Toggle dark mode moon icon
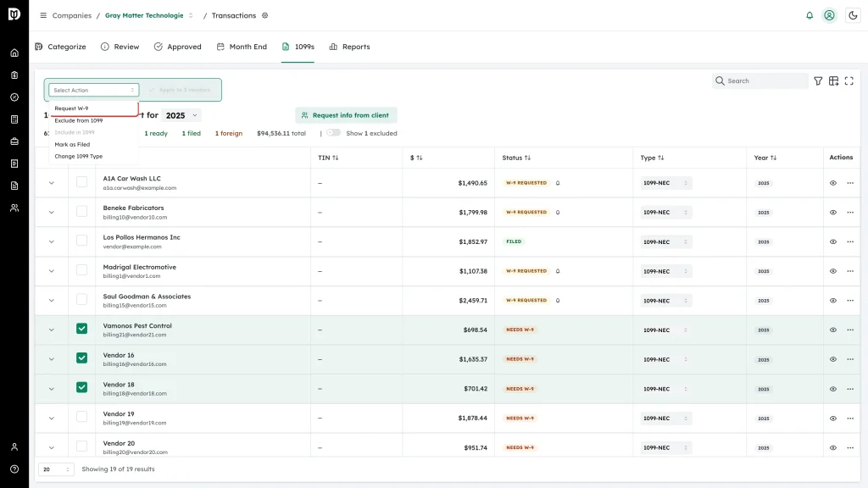 click(853, 15)
